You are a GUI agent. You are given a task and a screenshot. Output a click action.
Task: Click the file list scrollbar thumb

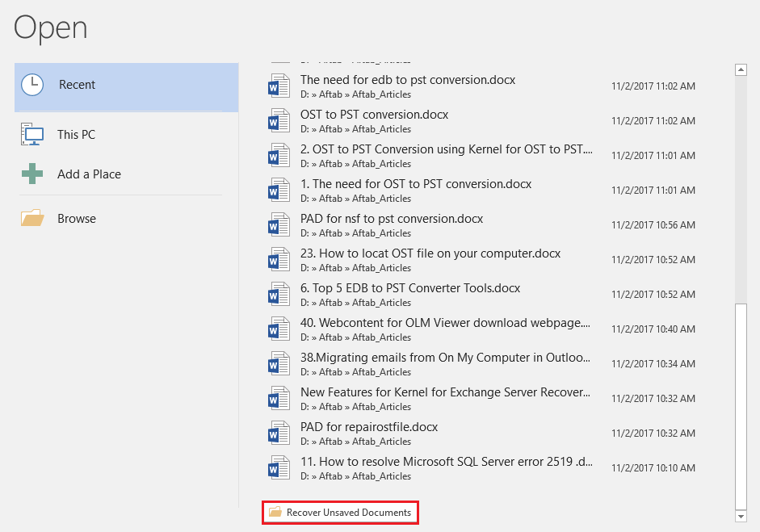coord(741,407)
